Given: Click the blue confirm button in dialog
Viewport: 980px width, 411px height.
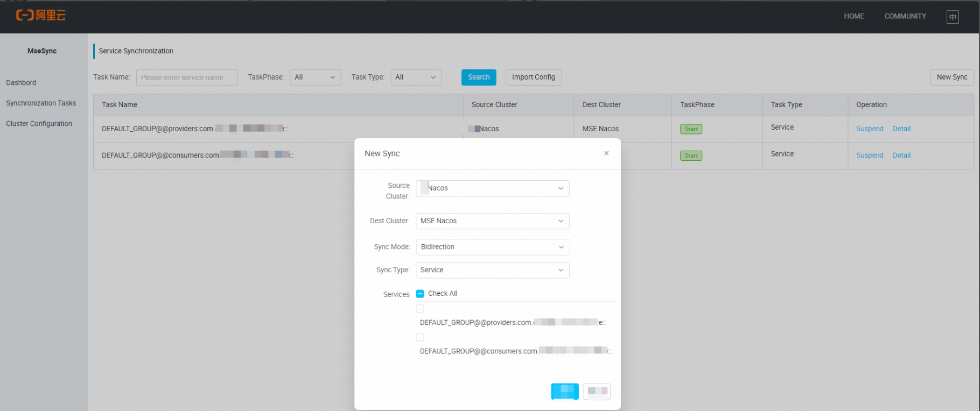Looking at the screenshot, I should [x=565, y=391].
